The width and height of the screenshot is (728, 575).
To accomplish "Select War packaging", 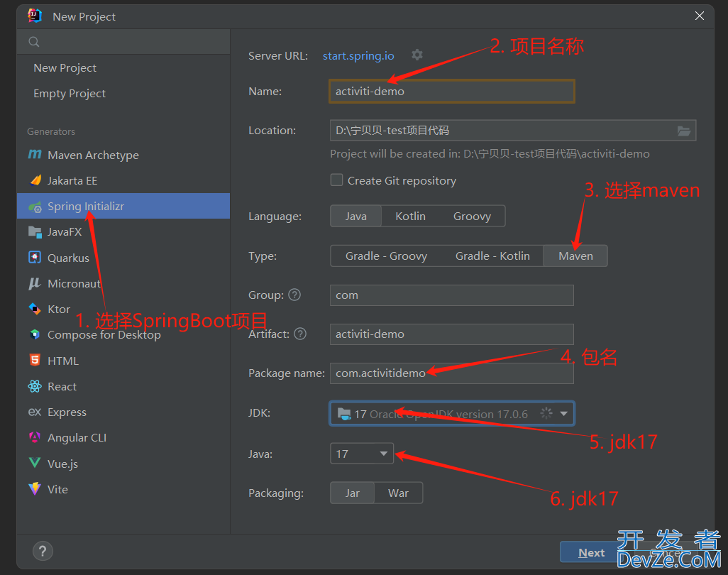I will [x=398, y=493].
